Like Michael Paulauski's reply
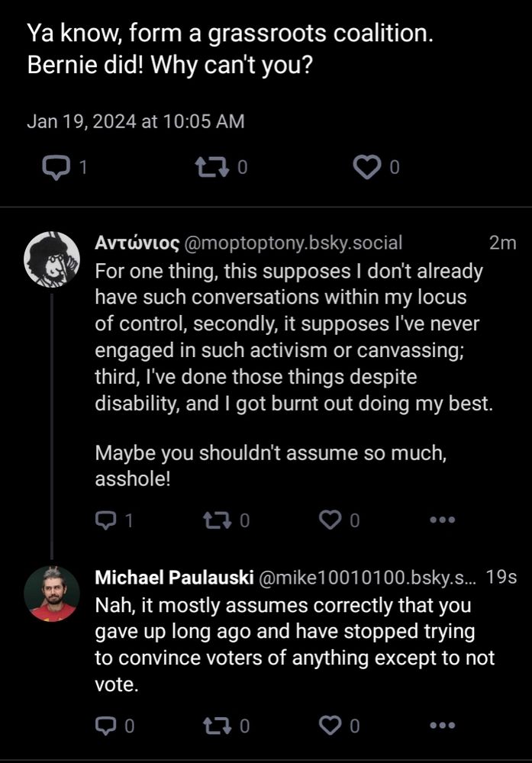Screen dimensions: 532x763 [330, 726]
